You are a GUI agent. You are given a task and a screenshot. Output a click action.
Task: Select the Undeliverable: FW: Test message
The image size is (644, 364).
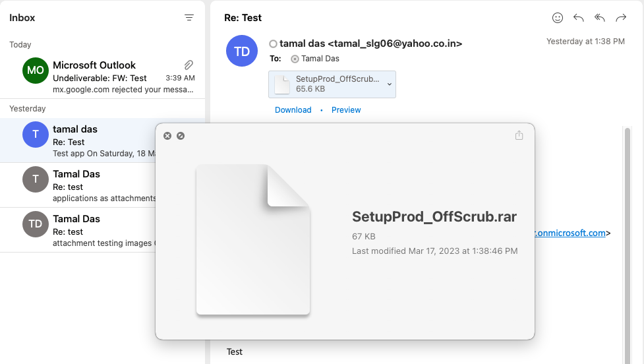pyautogui.click(x=102, y=75)
